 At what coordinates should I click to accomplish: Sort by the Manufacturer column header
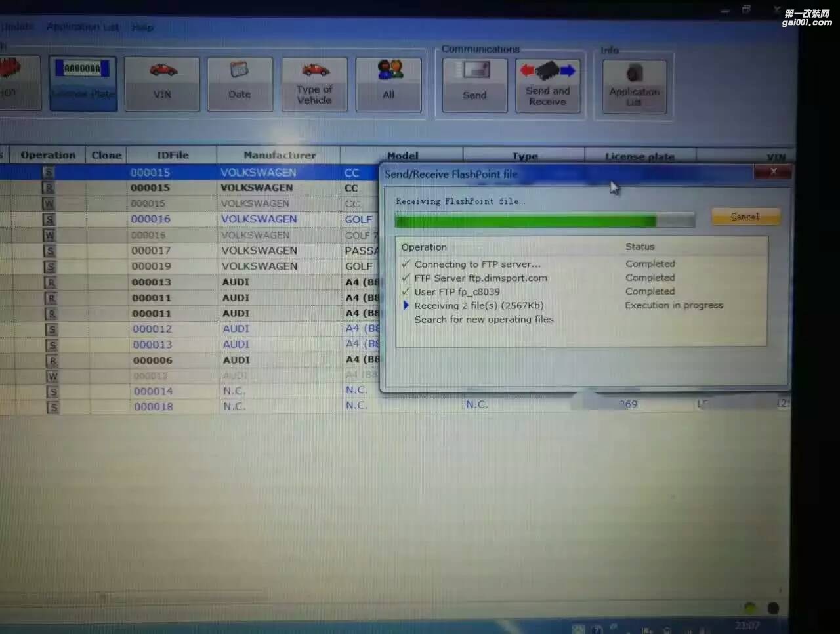click(279, 156)
